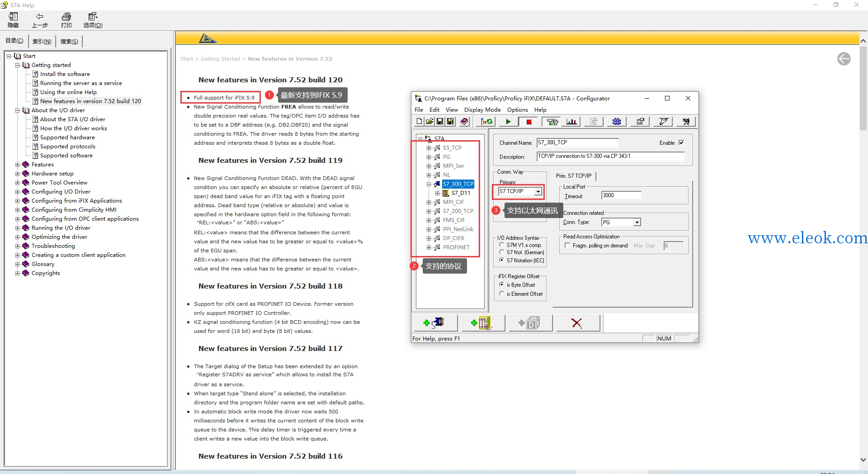Click the Add Channel button with plug icon
Screen dimensions: 868x474
point(435,323)
